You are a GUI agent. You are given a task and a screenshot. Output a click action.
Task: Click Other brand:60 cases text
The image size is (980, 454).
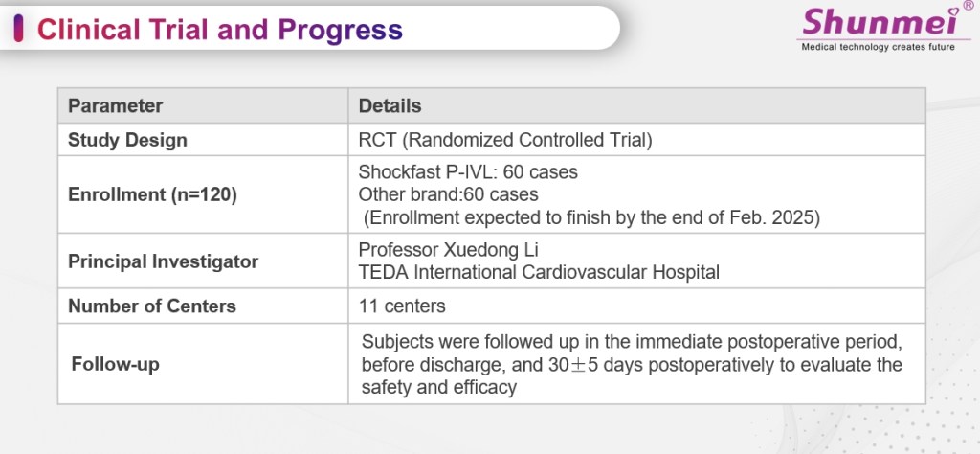point(449,193)
